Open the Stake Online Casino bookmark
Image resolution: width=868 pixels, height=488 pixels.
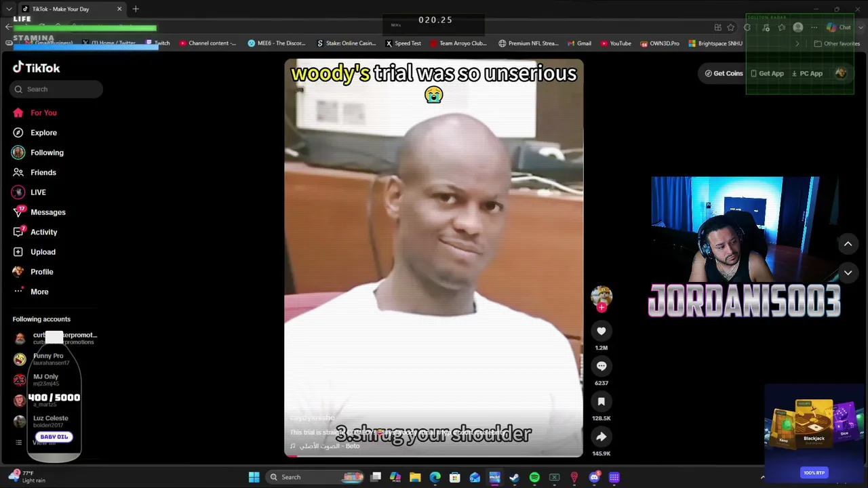point(346,43)
